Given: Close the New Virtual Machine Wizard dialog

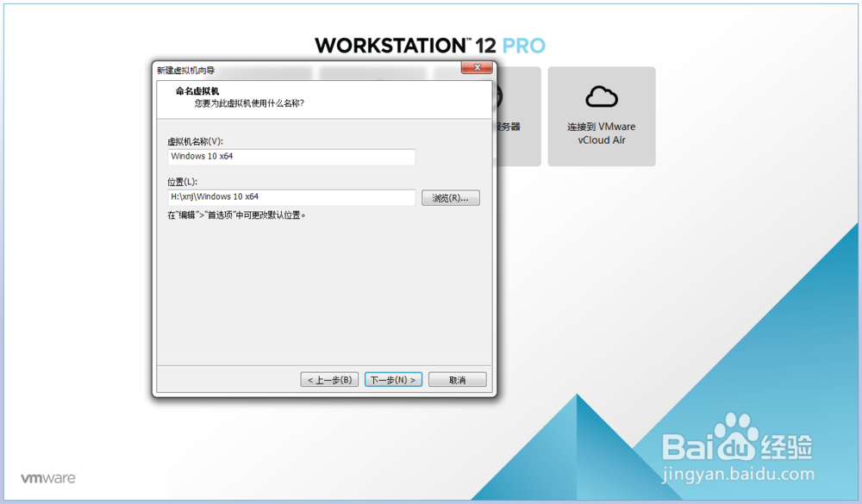Looking at the screenshot, I should pos(477,67).
